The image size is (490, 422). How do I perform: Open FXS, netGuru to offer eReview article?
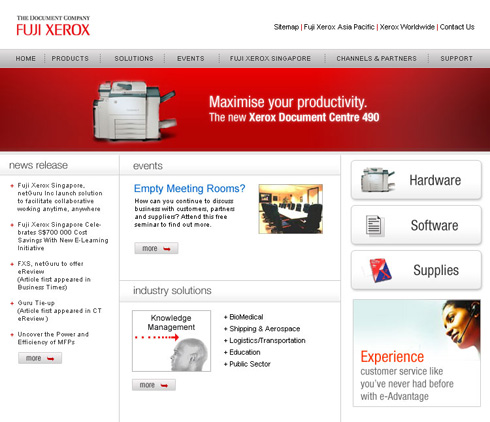point(54,275)
